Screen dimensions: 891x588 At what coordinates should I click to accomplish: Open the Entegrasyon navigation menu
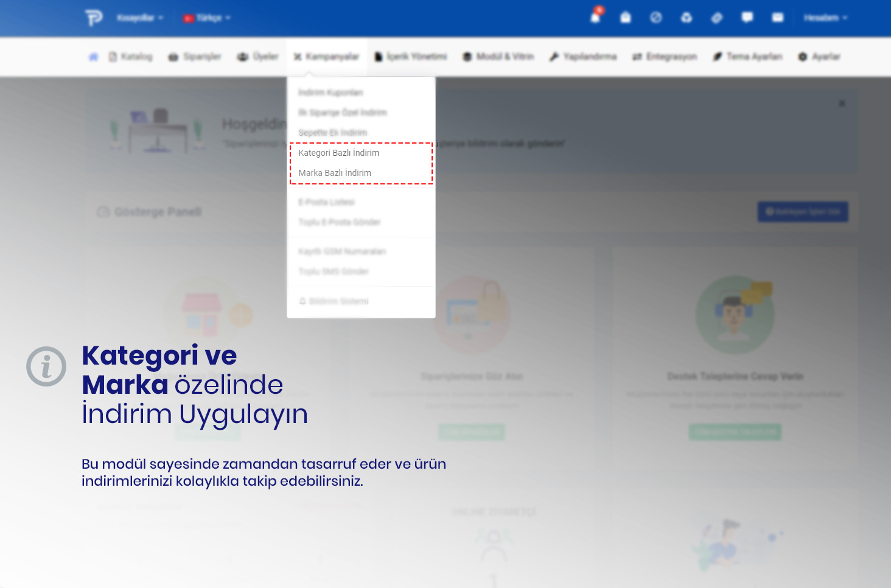665,57
